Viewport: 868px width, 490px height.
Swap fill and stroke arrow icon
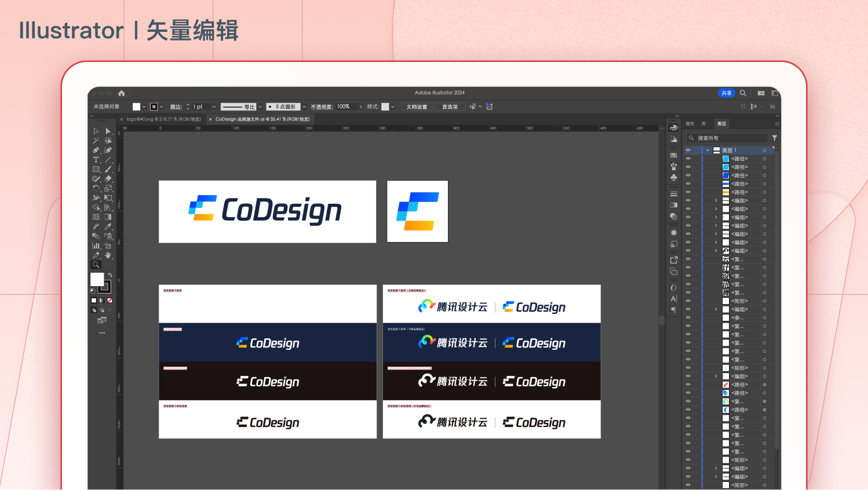[110, 275]
